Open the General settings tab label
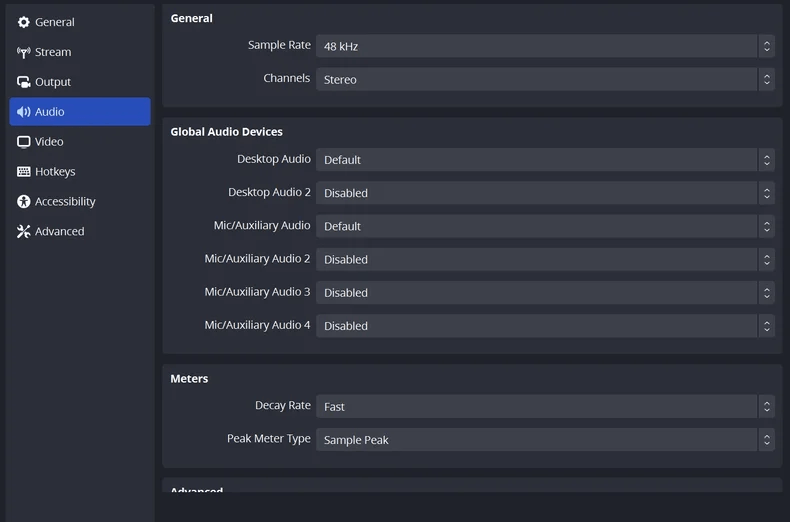790x522 pixels. pos(54,22)
